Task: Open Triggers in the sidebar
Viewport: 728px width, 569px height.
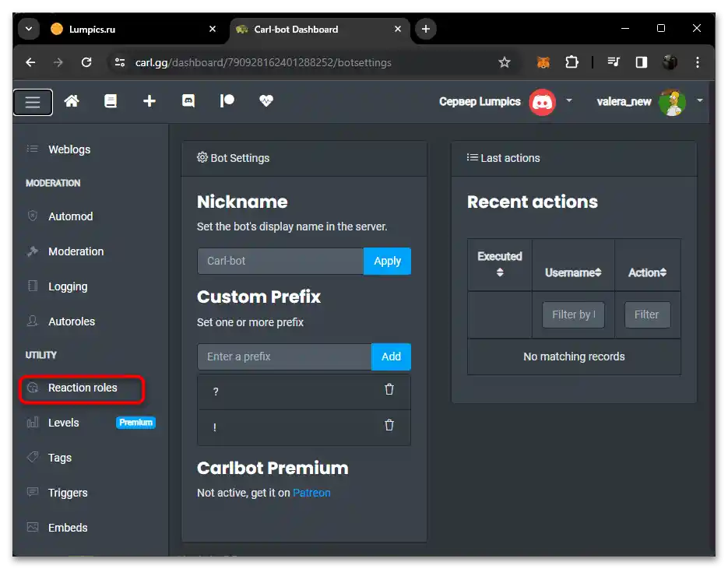Action: (68, 493)
